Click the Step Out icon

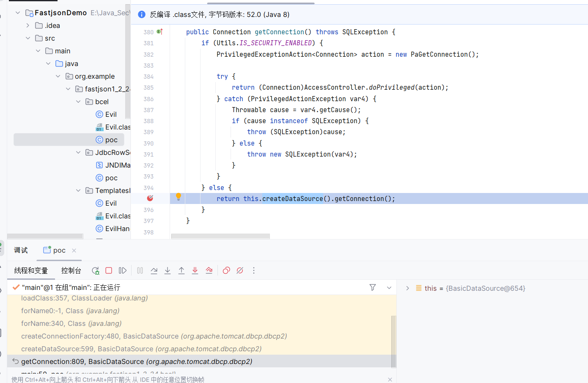point(181,270)
